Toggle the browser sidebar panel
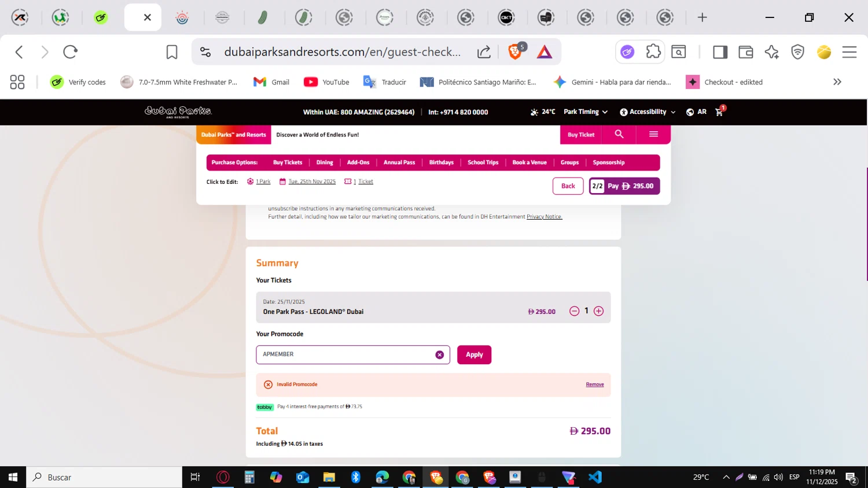Viewport: 868px width, 488px height. tap(720, 52)
